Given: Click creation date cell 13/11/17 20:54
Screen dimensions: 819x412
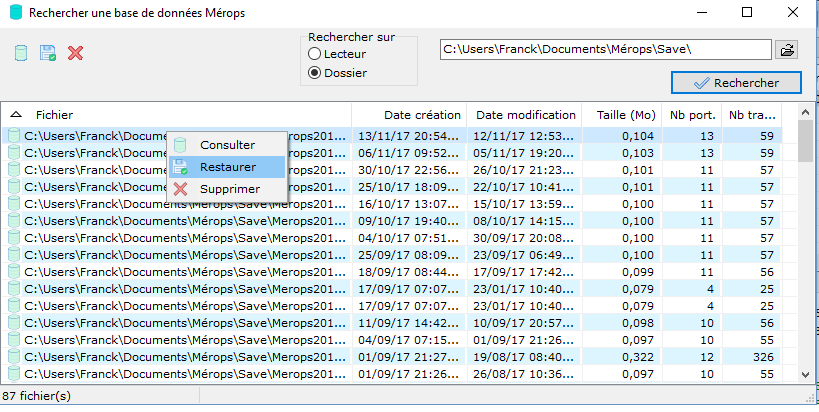Looking at the screenshot, I should (x=409, y=136).
